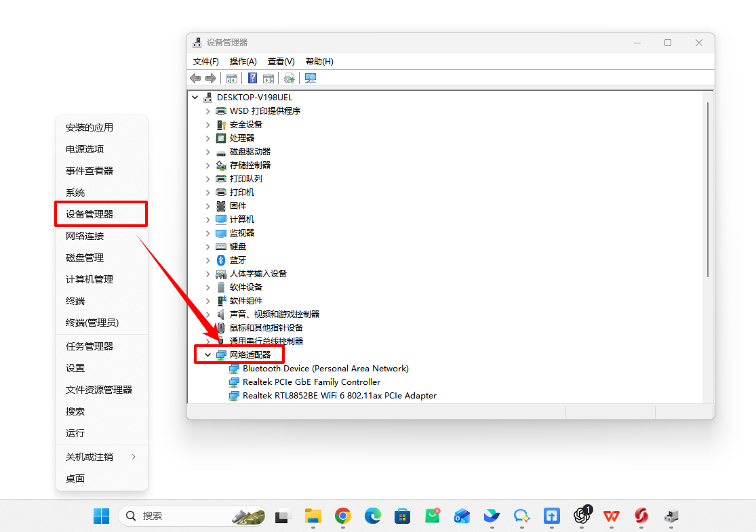Click the Back arrow in Device Manager toolbar
756x532 pixels.
click(x=195, y=78)
